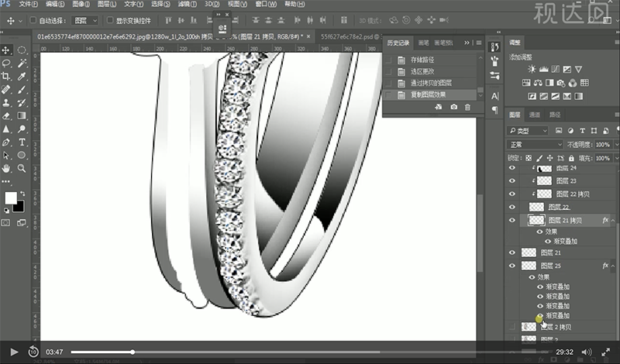This screenshot has width=620, height=364.
Task: Select the Move tool in the toolbox
Action: point(6,50)
